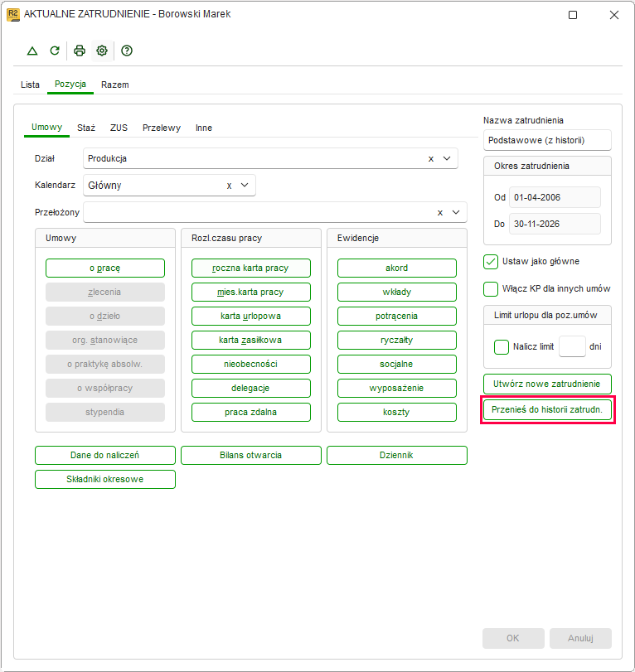Open socjalne records

coord(396,365)
